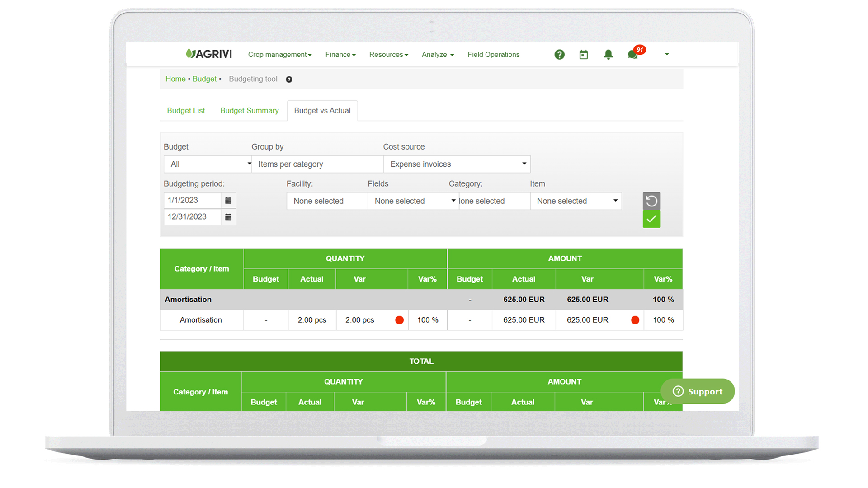Open the Analyze menu
Image resolution: width=868 pixels, height=488 pixels.
click(437, 54)
